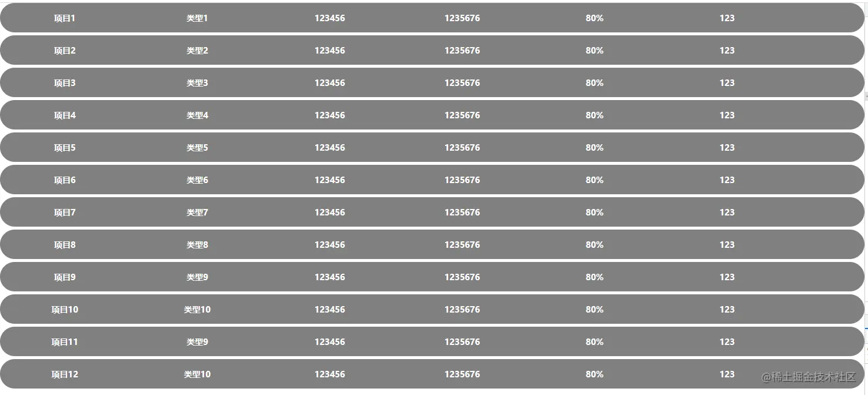Click the 项目9 row label
The width and height of the screenshot is (868, 395).
point(65,277)
